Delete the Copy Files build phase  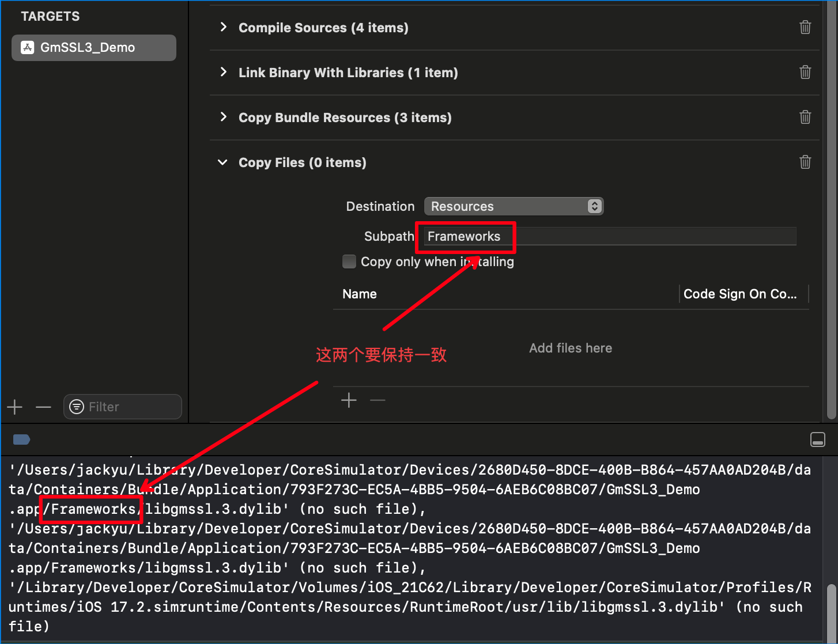tap(805, 162)
